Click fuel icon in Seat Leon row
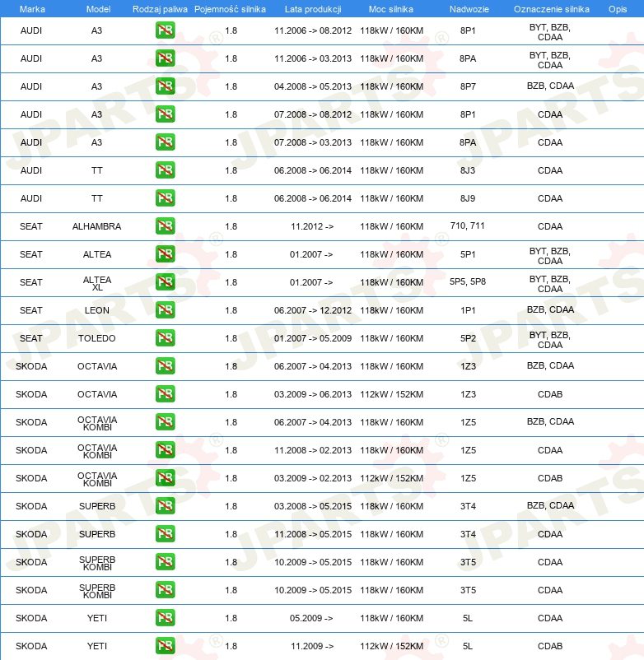This screenshot has height=660, width=644. 165,310
